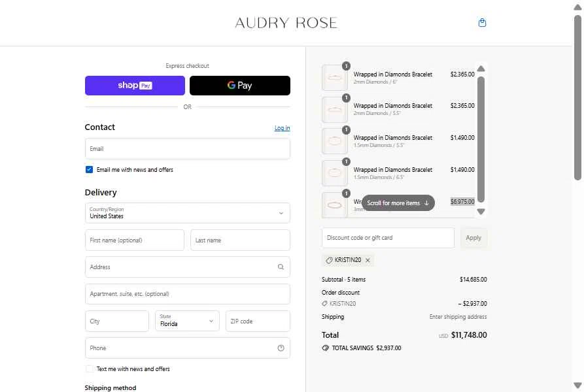The width and height of the screenshot is (584, 392).
Task: Remove the KRISTIN20 discount code tag
Action: pos(368,260)
